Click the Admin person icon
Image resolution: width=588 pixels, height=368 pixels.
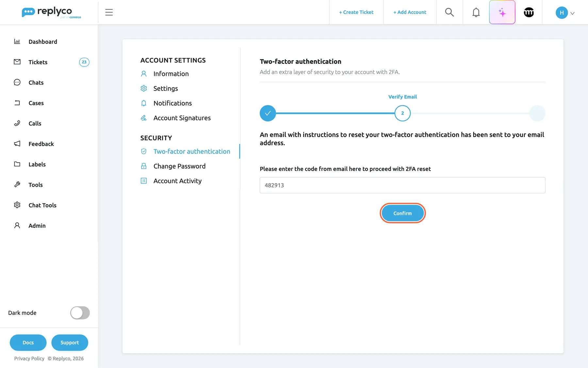coord(17,225)
